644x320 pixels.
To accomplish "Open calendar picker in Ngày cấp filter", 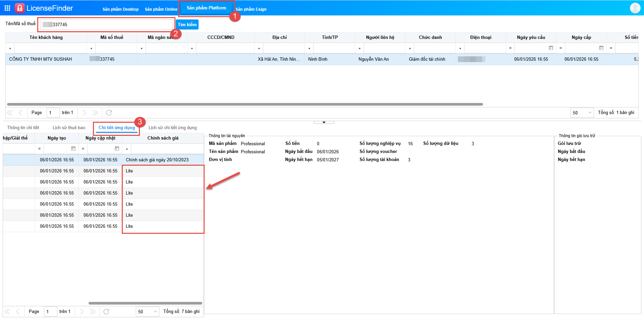I will 601,48.
